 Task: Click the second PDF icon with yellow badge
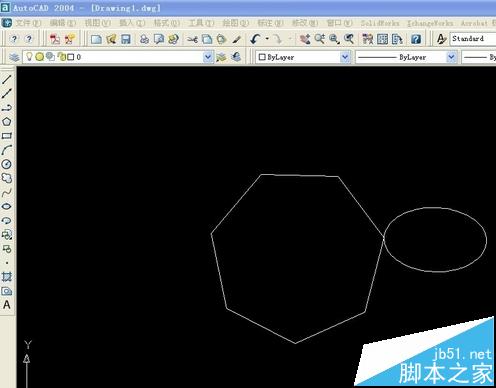coord(70,39)
